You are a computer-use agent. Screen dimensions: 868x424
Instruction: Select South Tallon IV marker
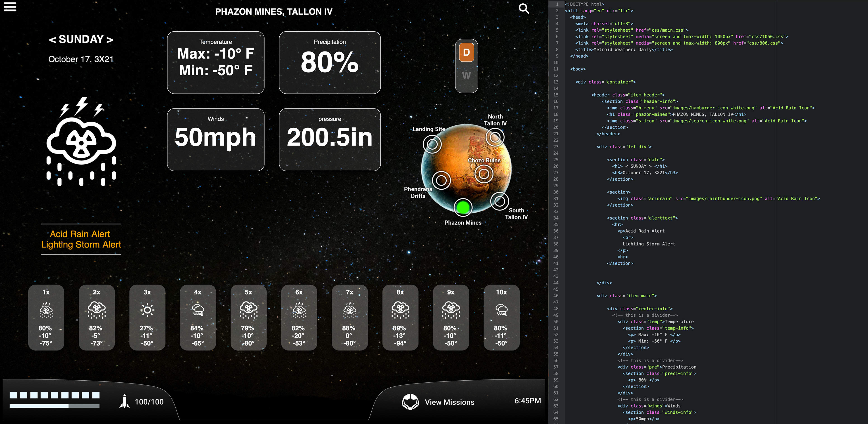tap(500, 201)
